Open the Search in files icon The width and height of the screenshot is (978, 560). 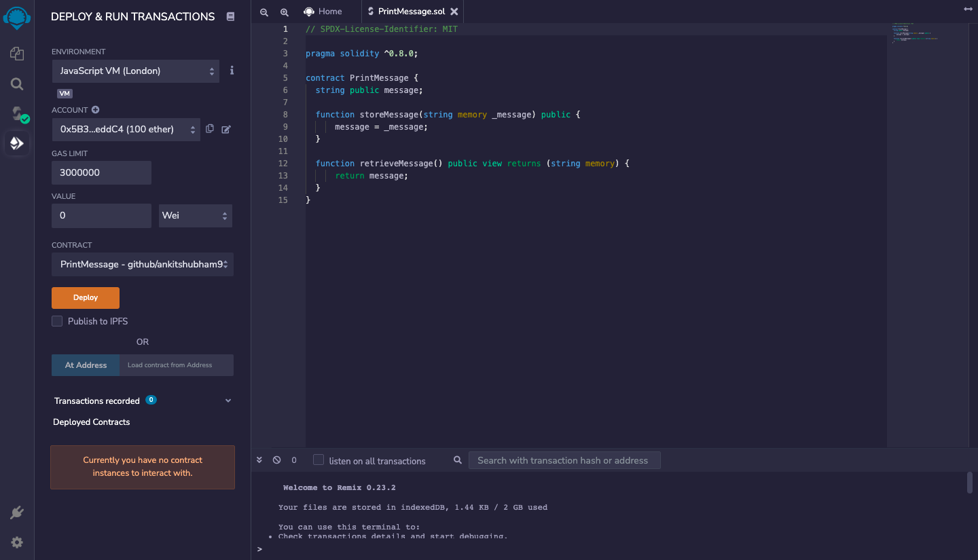coord(17,83)
